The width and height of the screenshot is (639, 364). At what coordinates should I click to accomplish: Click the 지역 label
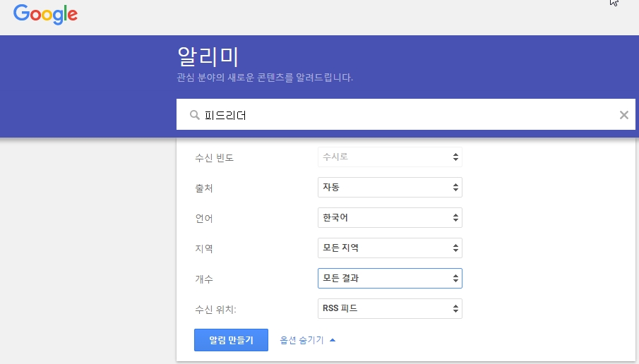coord(204,249)
